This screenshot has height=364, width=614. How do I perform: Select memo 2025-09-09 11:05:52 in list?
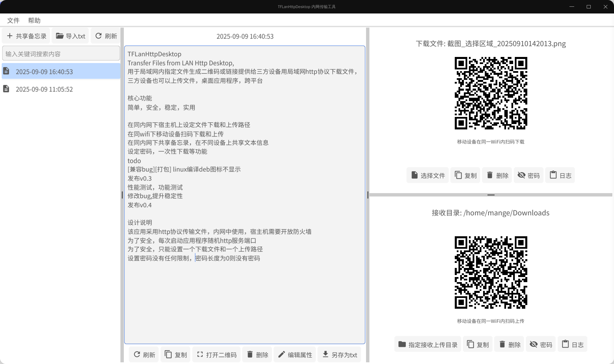coord(61,89)
